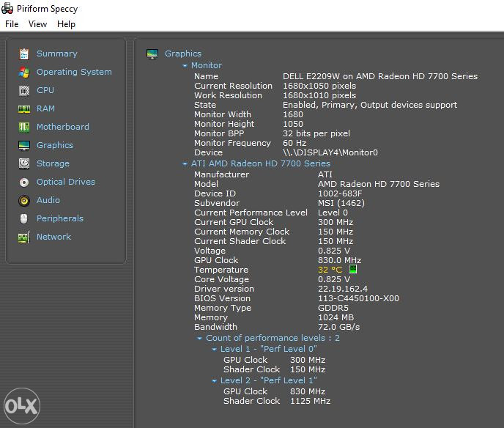This screenshot has height=428, width=504.
Task: Collapse the ATI AMD Radeon HD 7700 Series node
Action: click(185, 164)
